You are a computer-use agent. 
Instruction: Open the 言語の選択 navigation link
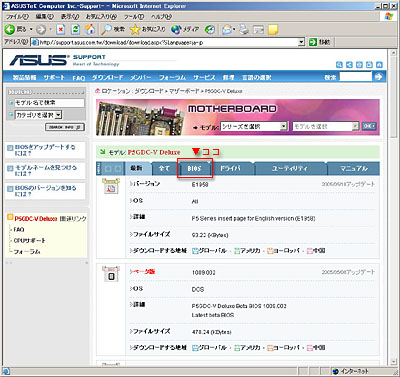coord(256,78)
